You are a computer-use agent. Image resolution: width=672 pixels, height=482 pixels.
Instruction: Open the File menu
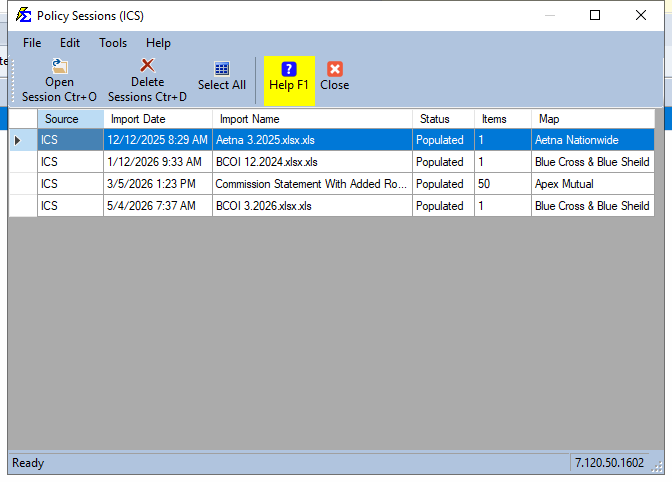[x=32, y=43]
